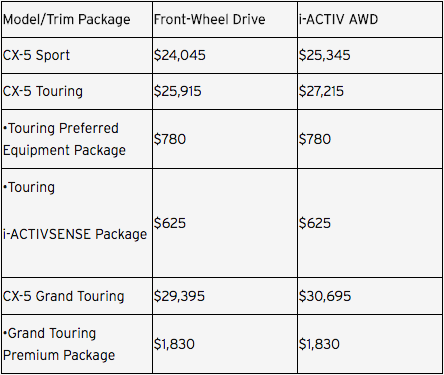This screenshot has width=444, height=375.
Task: Click the $780 Front-Wheel Drive cell
Action: tap(225, 139)
